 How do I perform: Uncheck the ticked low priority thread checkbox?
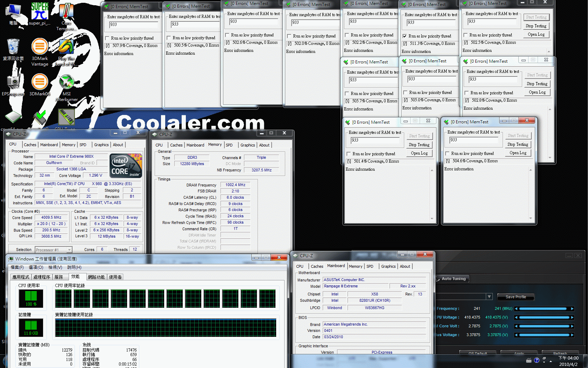(x=405, y=36)
